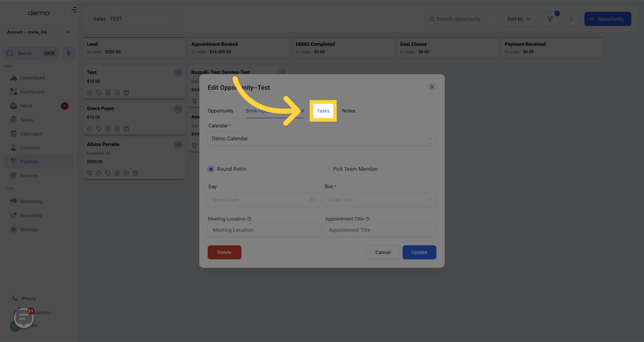Open the Select Date field
The image size is (644, 342).
[x=264, y=200]
